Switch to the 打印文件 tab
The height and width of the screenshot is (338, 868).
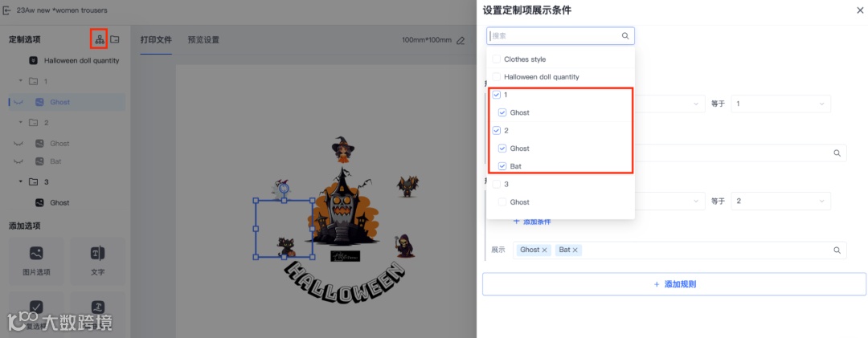click(x=156, y=40)
